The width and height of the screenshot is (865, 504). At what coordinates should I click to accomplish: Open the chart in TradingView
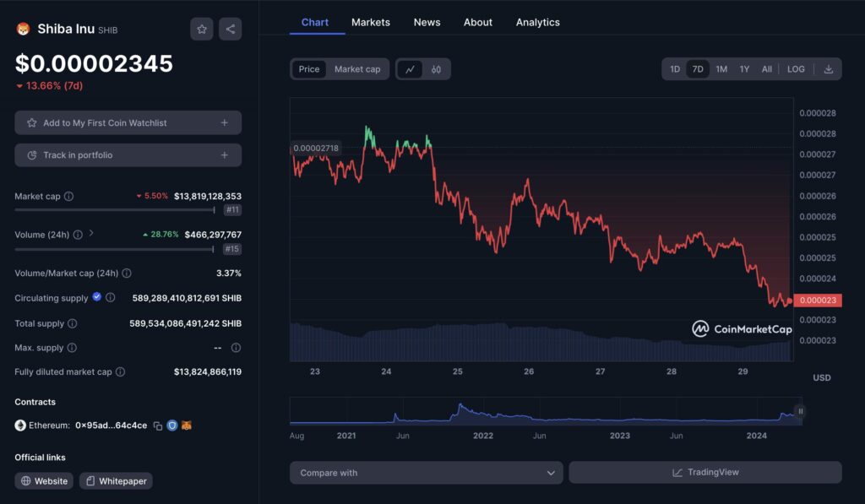[x=705, y=473]
